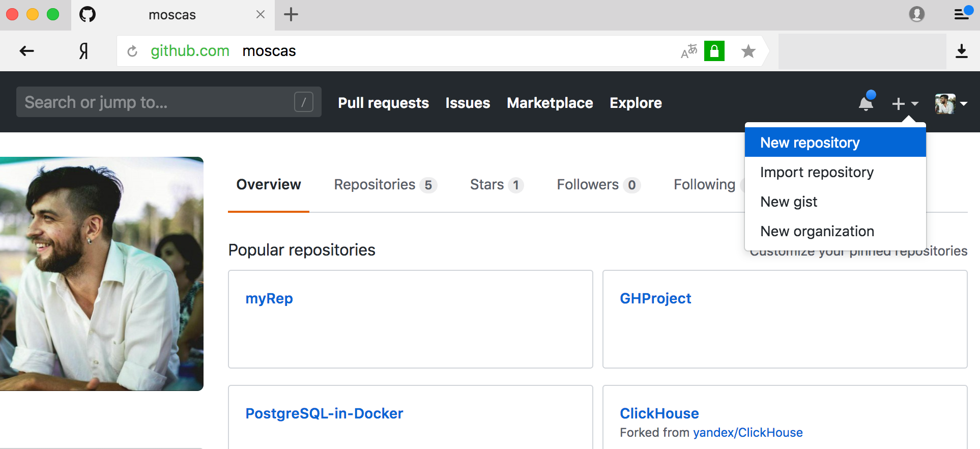Viewport: 980px width, 449px height.
Task: Open the GHProject repository
Action: pyautogui.click(x=655, y=298)
